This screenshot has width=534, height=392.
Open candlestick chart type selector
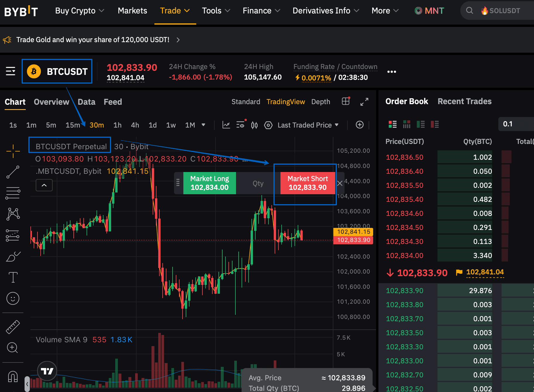(254, 125)
